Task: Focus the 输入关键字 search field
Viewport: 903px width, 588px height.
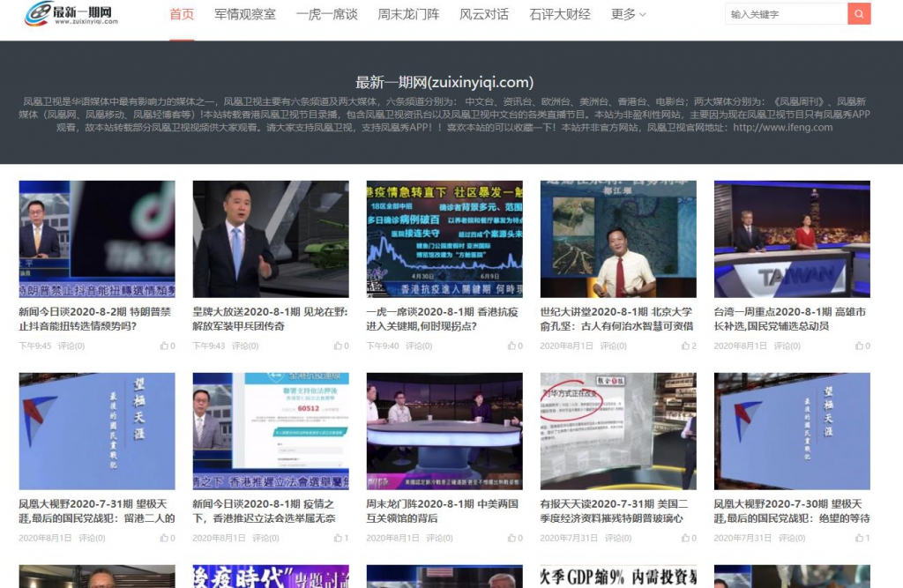Action: tap(786, 14)
